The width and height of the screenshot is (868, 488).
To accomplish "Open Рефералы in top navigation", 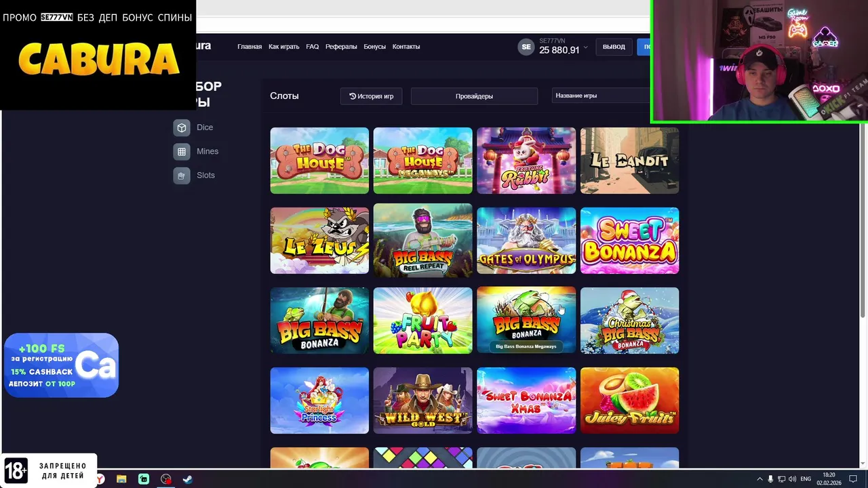I will 341,47.
